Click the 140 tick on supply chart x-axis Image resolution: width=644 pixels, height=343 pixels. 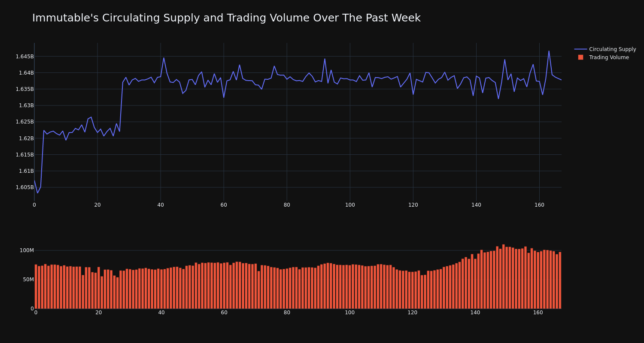coord(476,205)
